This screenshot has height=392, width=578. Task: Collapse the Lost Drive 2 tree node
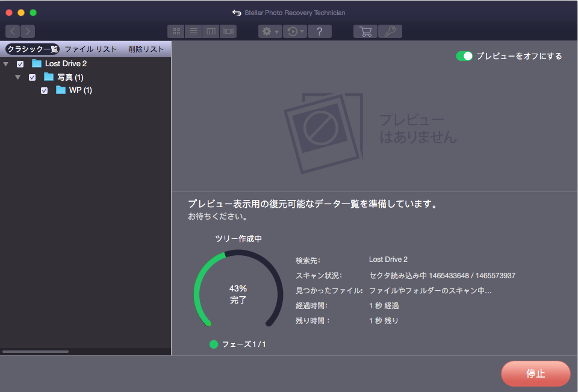(6, 64)
